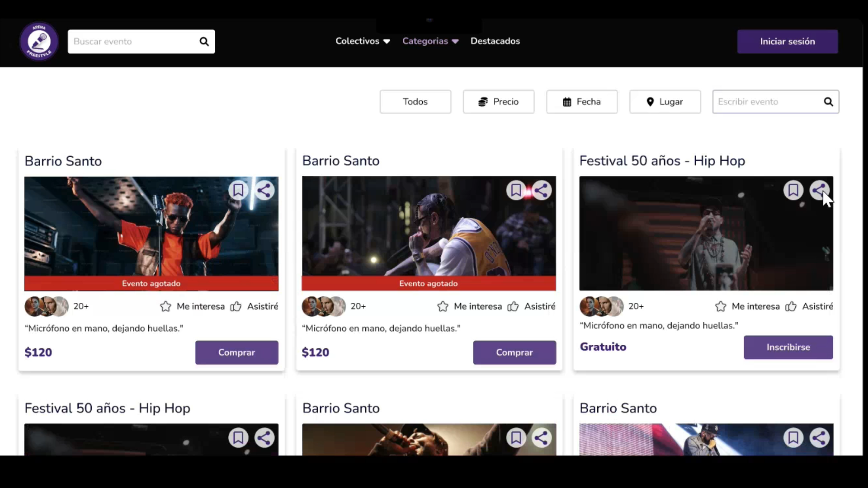Mark Me interesa on top-row Festival 50 años card
The width and height of the screenshot is (868, 488).
point(721,306)
